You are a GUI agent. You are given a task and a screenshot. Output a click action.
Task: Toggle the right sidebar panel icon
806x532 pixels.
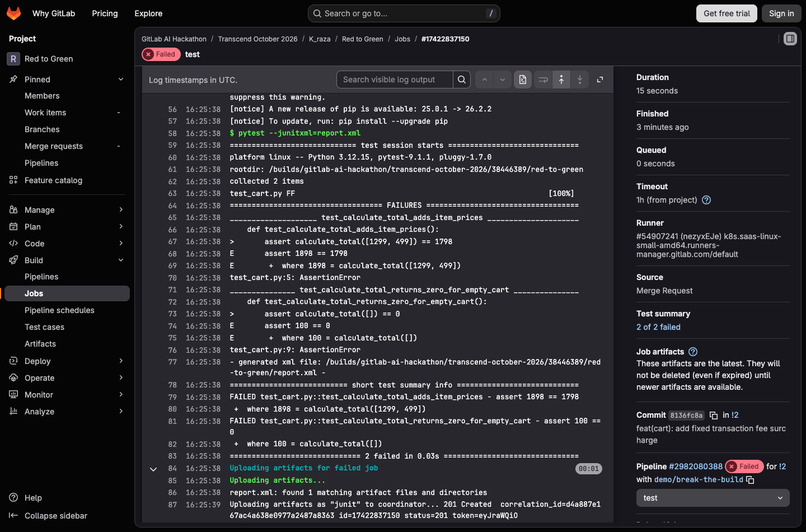(790, 39)
